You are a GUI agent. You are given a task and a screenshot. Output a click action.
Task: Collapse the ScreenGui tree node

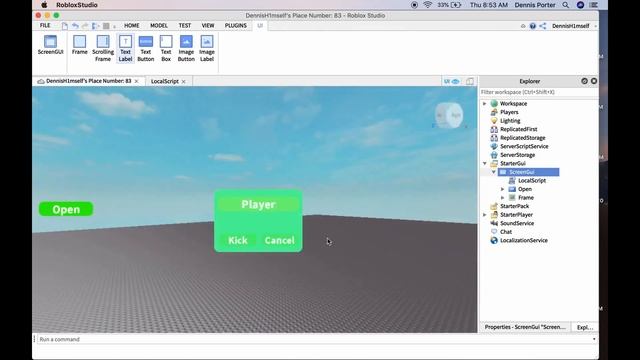(x=494, y=172)
